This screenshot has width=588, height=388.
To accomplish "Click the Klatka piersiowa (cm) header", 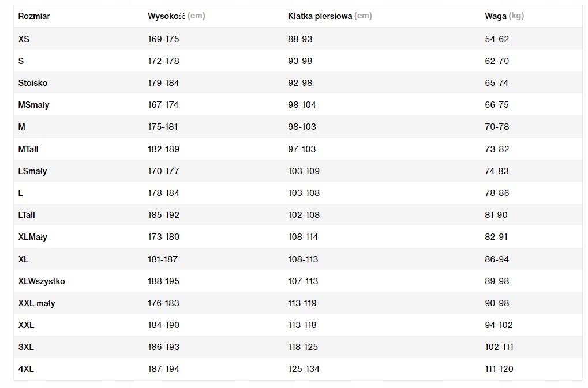I will pyautogui.click(x=329, y=16).
